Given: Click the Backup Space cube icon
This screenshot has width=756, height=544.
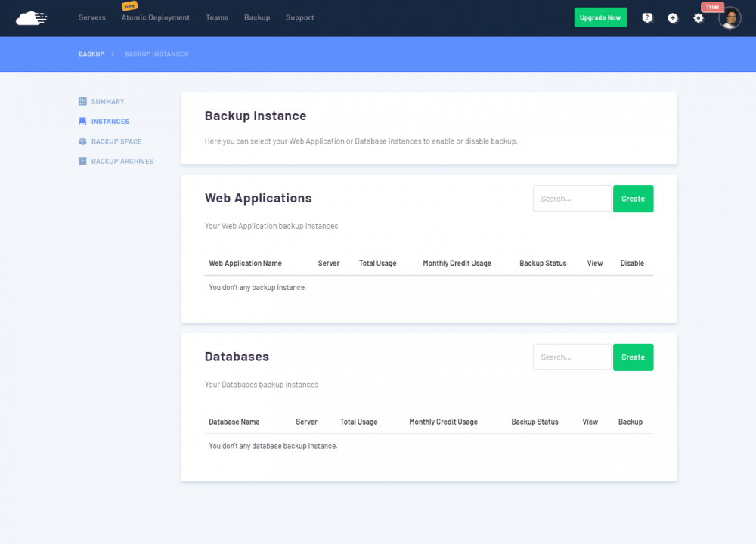Looking at the screenshot, I should tap(82, 141).
